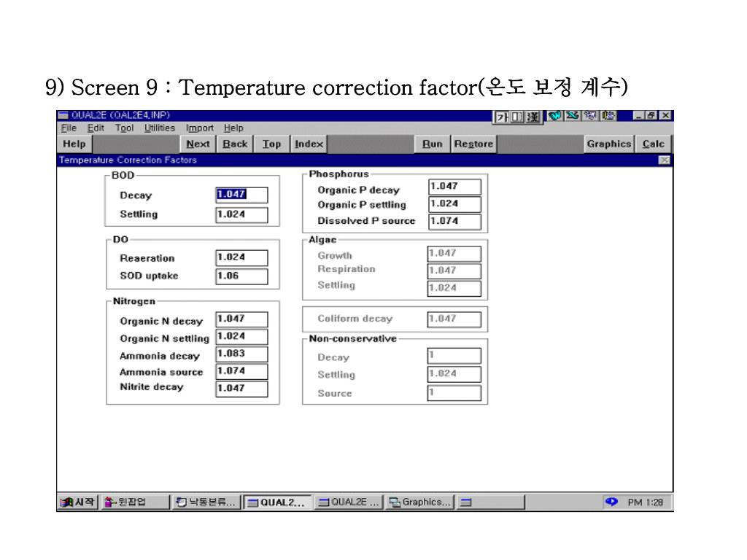Select the BOD Decay value field
Viewport: 747px width, 560px height.
pyautogui.click(x=241, y=195)
